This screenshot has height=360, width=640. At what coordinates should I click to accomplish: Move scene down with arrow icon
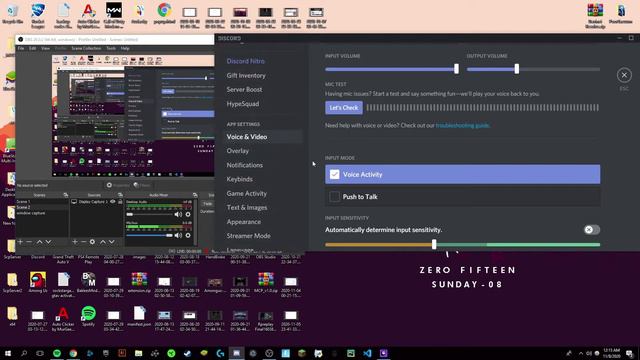(x=49, y=242)
